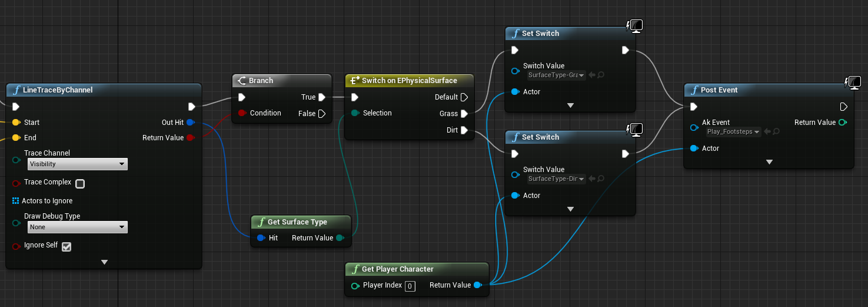Open the SurfaceType-Grass switch value dropdown
This screenshot has height=307, width=868.
point(556,75)
